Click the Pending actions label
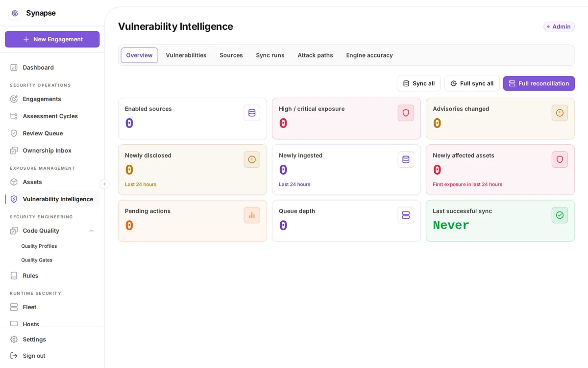The width and height of the screenshot is (588, 368). pyautogui.click(x=147, y=211)
